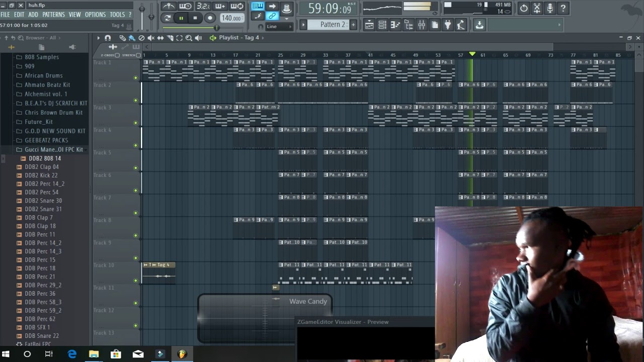Select the Zoom magnifier tool in Playlist
This screenshot has height=362, width=644.
(189, 38)
